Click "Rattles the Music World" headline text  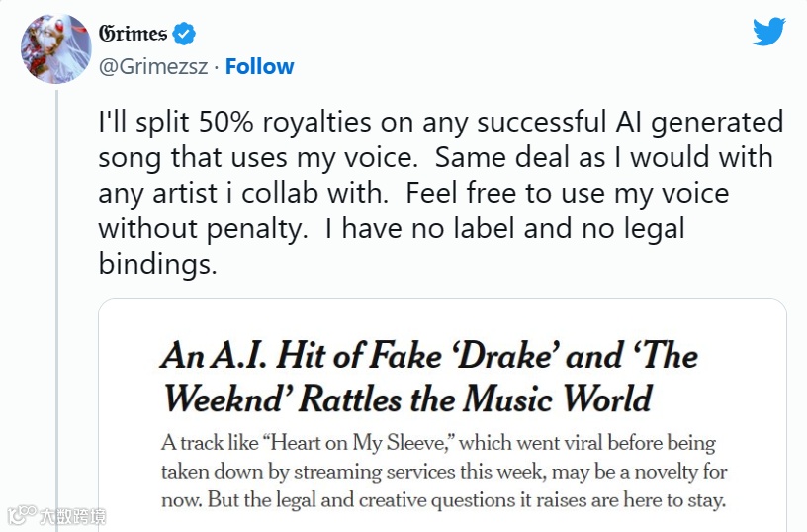coord(476,399)
